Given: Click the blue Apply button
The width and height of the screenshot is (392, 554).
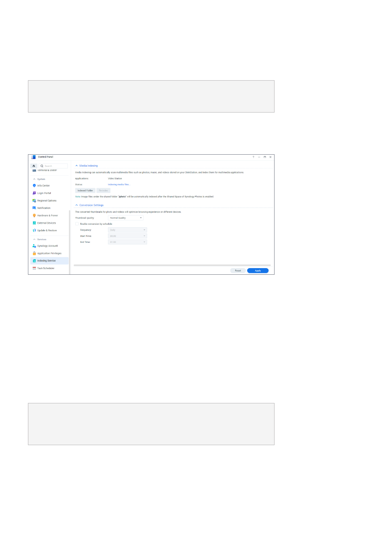Looking at the screenshot, I should tap(258, 271).
